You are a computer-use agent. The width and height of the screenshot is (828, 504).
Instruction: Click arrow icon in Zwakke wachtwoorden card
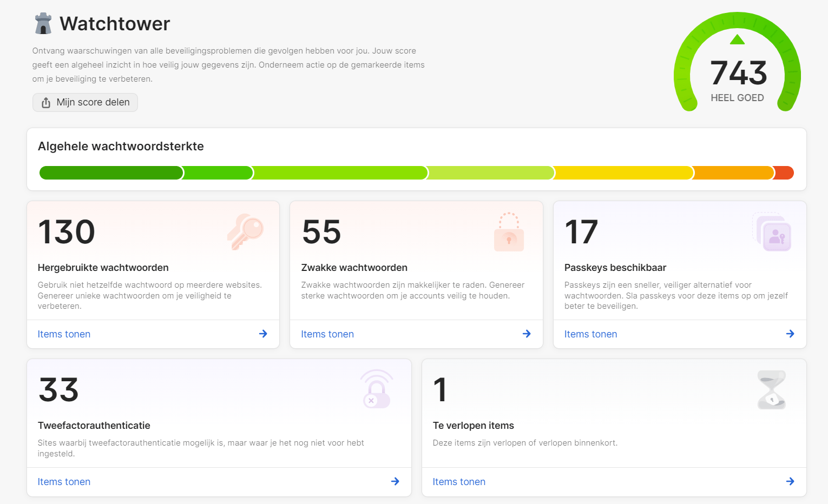[x=527, y=334]
